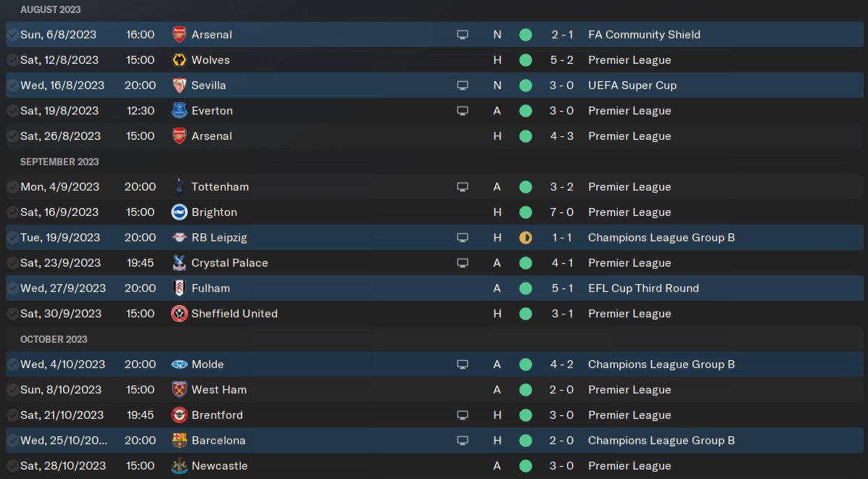Click the Sevilla club crest
This screenshot has height=479, width=868.
[179, 86]
